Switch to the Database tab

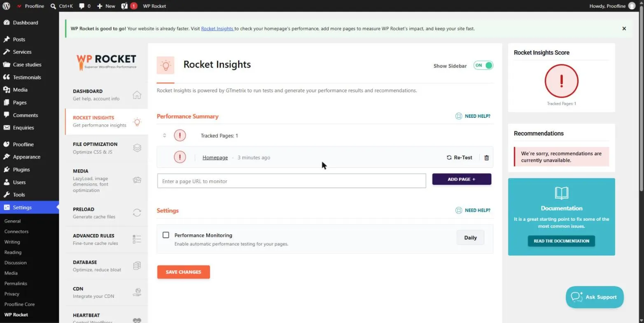106,266
